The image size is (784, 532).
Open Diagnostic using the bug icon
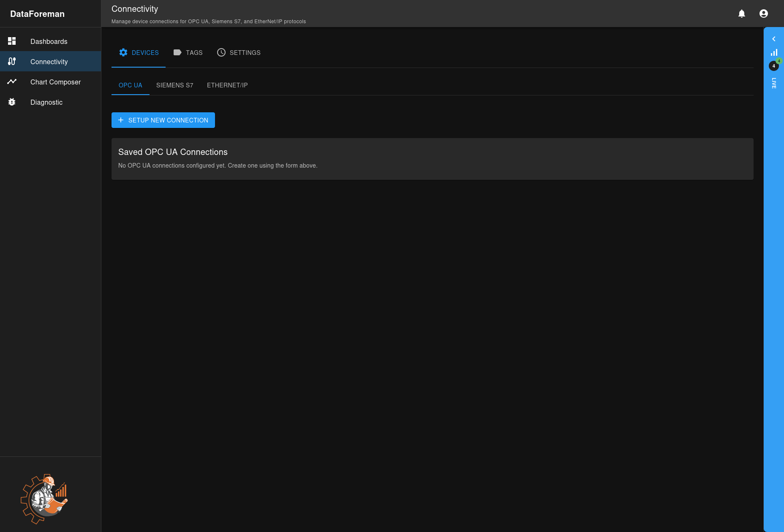tap(12, 102)
